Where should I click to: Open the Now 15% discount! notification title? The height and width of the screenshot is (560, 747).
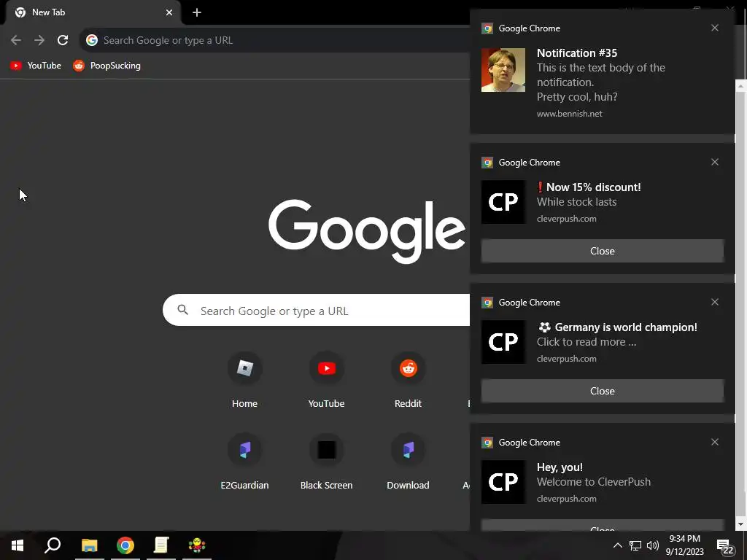[589, 187]
